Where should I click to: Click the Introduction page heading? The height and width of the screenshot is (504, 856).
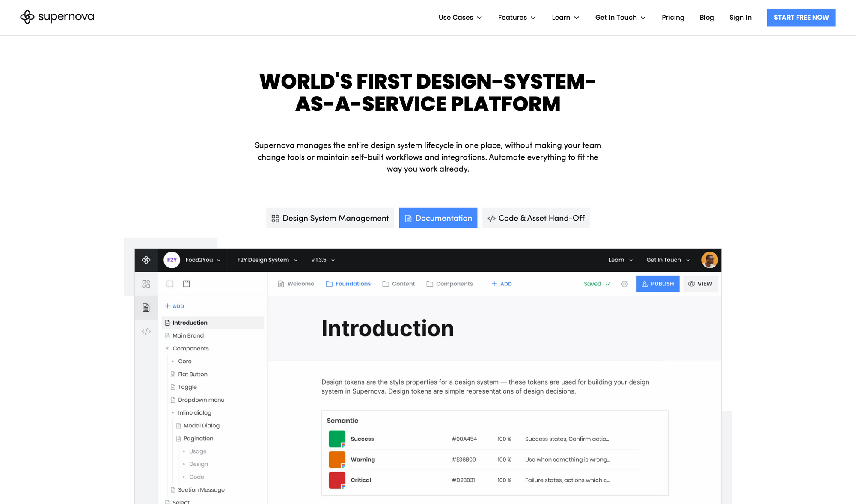point(387,329)
